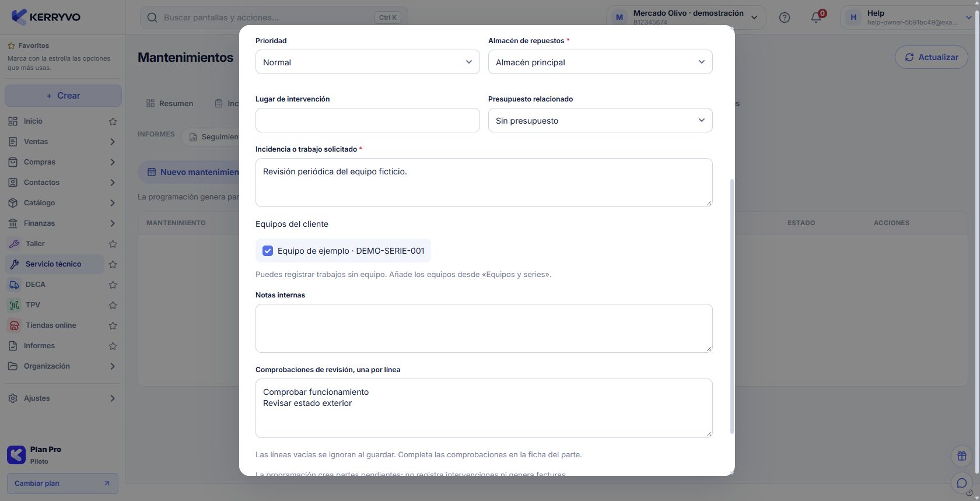Go to Inicio in sidebar
The height and width of the screenshot is (501, 980).
click(55, 121)
